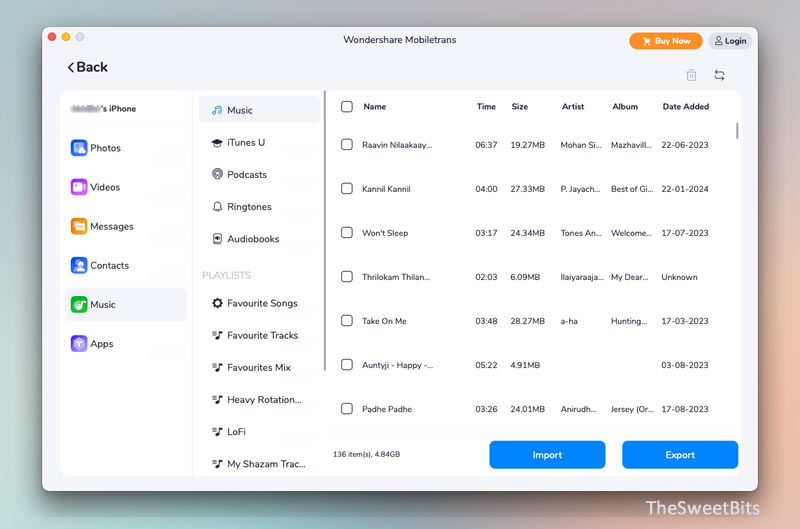The width and height of the screenshot is (800, 529).
Task: Click the Welcome... album cell
Action: click(x=631, y=233)
